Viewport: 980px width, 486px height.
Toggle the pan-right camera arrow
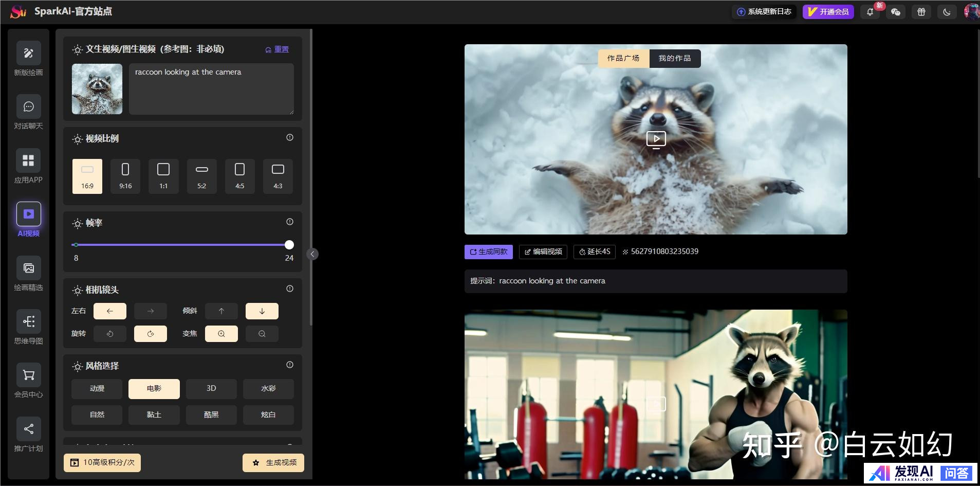pos(150,311)
